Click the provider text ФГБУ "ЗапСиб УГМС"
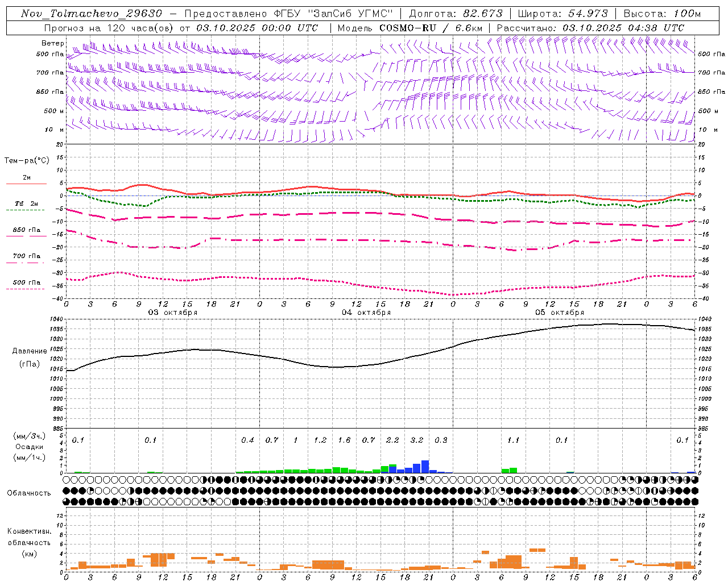The width and height of the screenshot is (728, 582). tap(334, 14)
